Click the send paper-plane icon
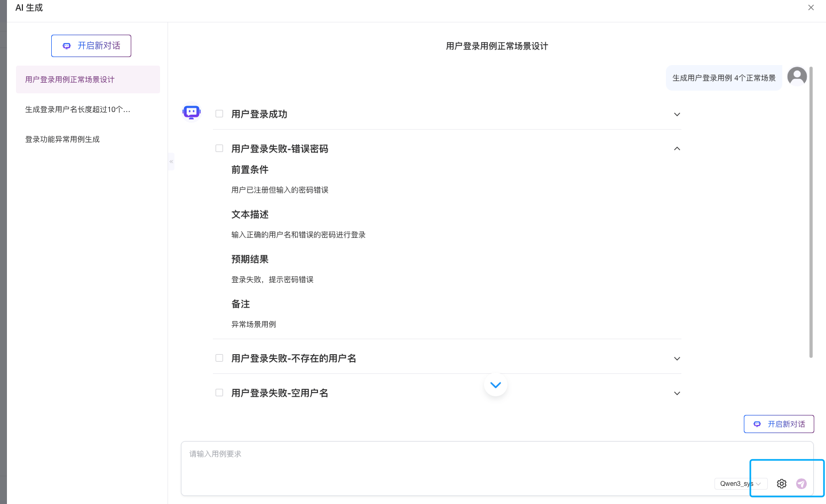826x504 pixels. click(801, 484)
